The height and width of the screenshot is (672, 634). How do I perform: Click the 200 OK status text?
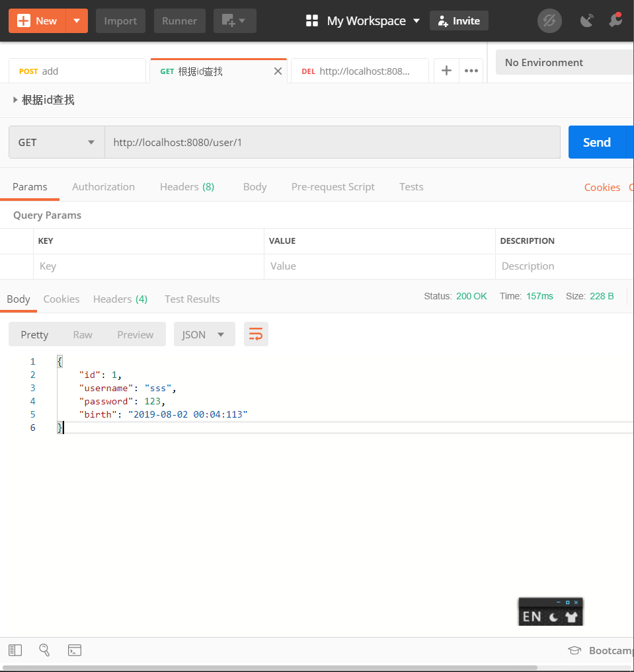[471, 296]
